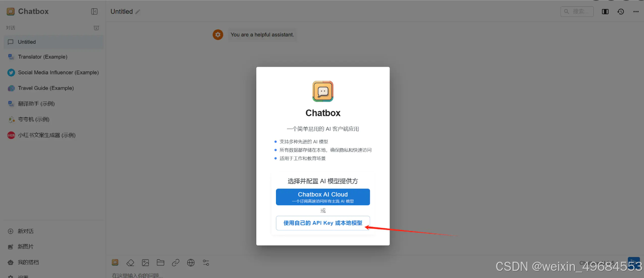Click the 一个简单易用的 AI 客户端应用 subtitle
Viewport: 644px width, 278px height.
tap(323, 129)
